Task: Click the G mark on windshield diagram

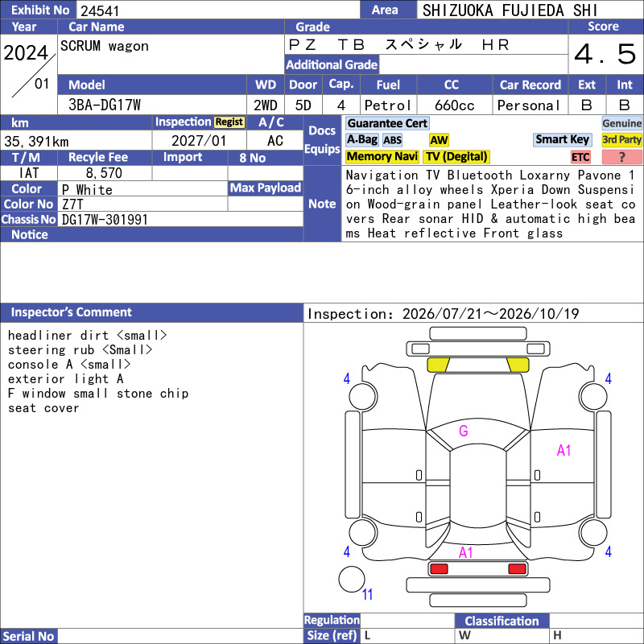Action: point(464,431)
